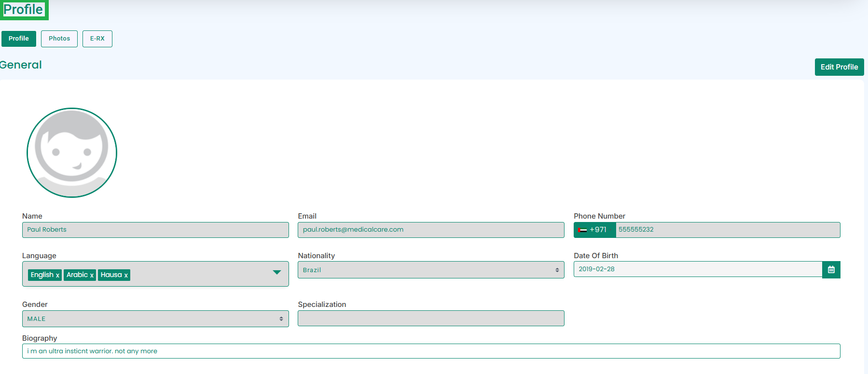The width and height of the screenshot is (868, 374).
Task: Click the Biography label
Action: (x=40, y=338)
